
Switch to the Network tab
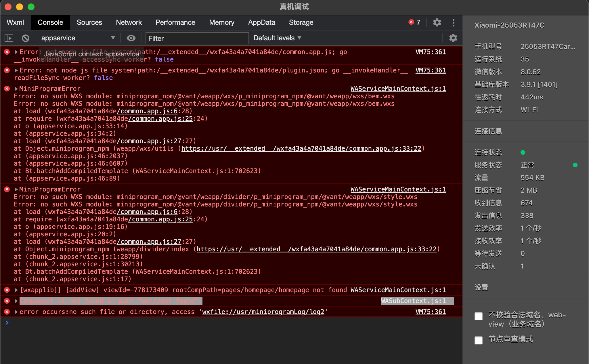pyautogui.click(x=129, y=22)
